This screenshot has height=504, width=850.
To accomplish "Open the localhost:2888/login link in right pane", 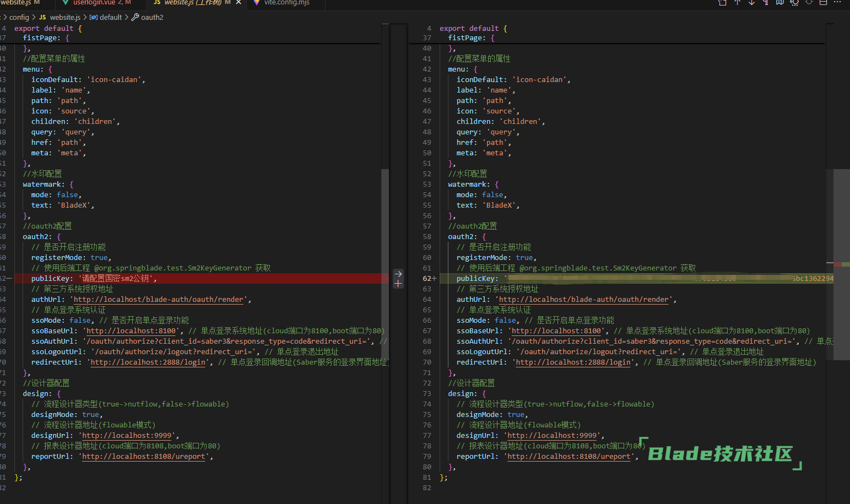I will (573, 362).
